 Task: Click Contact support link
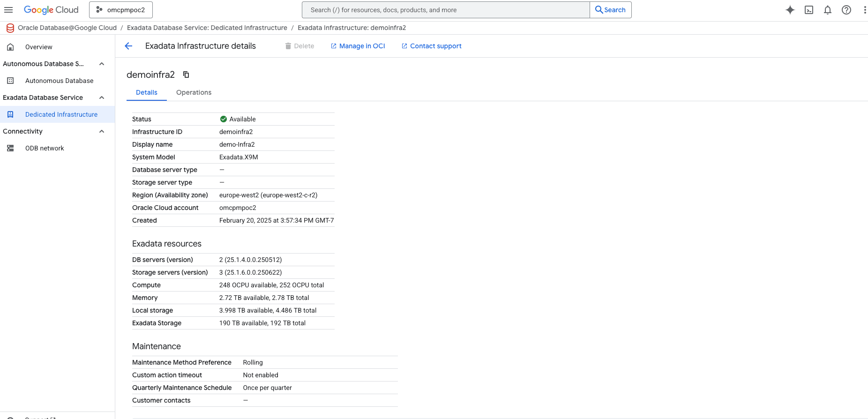point(432,46)
